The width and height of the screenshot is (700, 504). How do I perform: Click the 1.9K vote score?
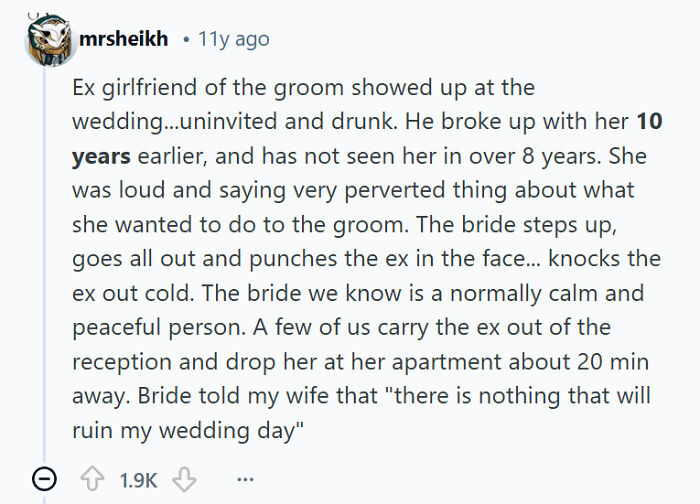pos(138,480)
